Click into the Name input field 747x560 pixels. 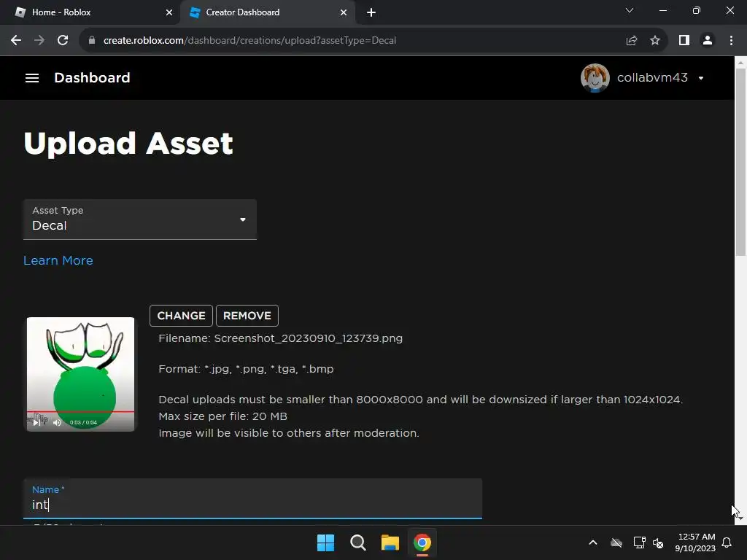(x=252, y=499)
